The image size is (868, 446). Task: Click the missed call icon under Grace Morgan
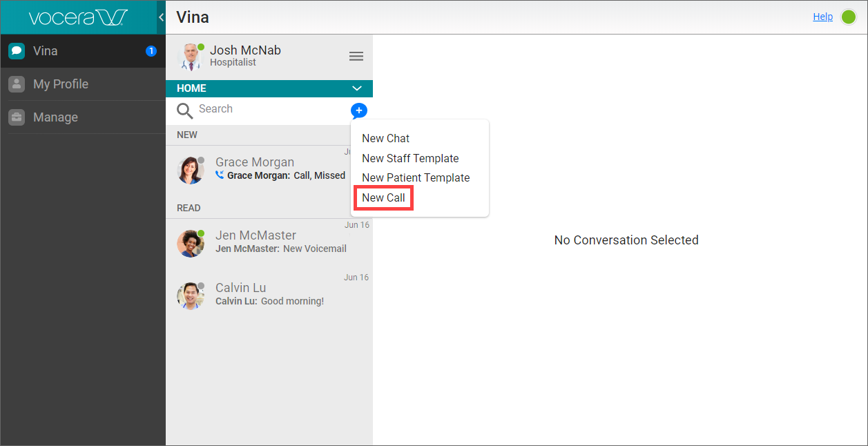[x=220, y=175]
